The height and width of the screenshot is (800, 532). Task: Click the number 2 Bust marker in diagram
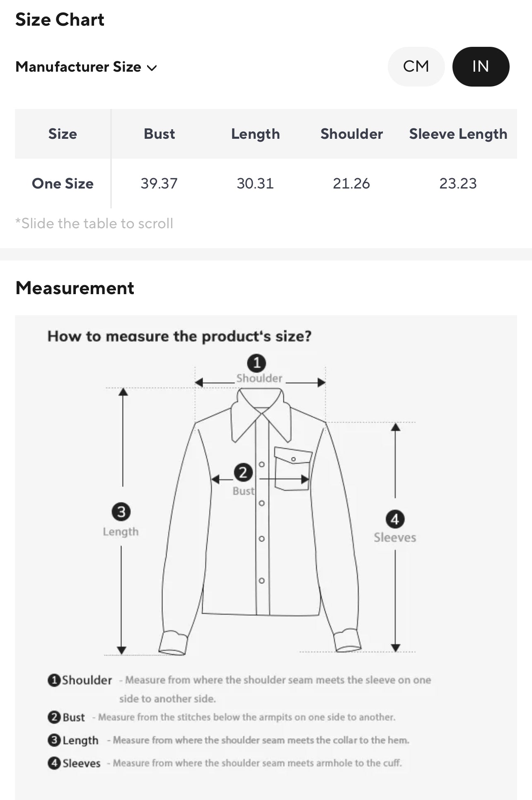tap(243, 472)
